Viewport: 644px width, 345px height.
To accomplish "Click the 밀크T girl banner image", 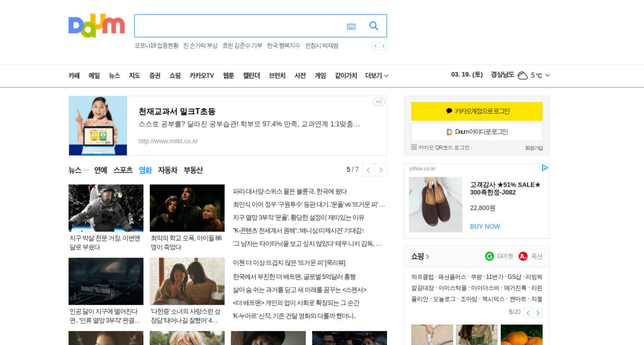I will (x=98, y=126).
